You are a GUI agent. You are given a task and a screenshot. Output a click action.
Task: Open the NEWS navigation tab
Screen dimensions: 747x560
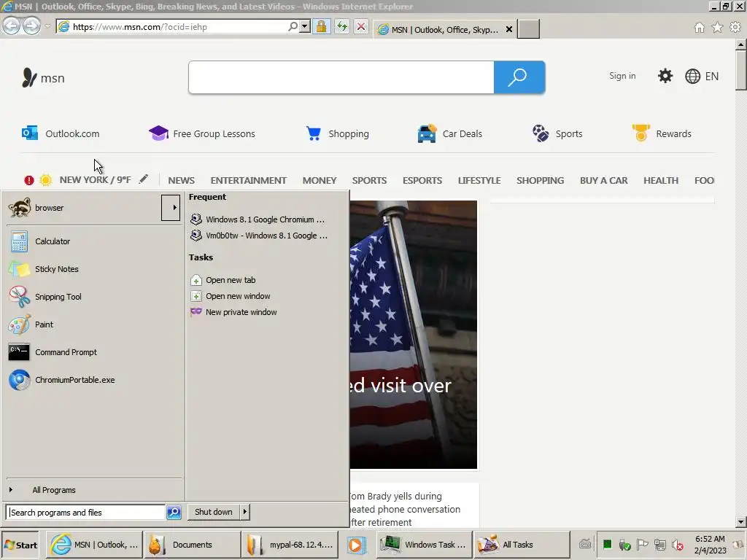tap(181, 181)
